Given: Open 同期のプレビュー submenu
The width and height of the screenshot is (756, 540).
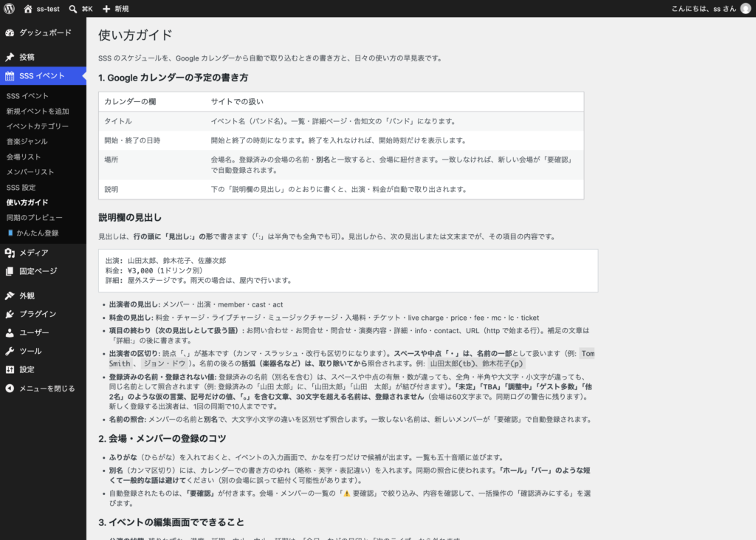Looking at the screenshot, I should pos(34,218).
